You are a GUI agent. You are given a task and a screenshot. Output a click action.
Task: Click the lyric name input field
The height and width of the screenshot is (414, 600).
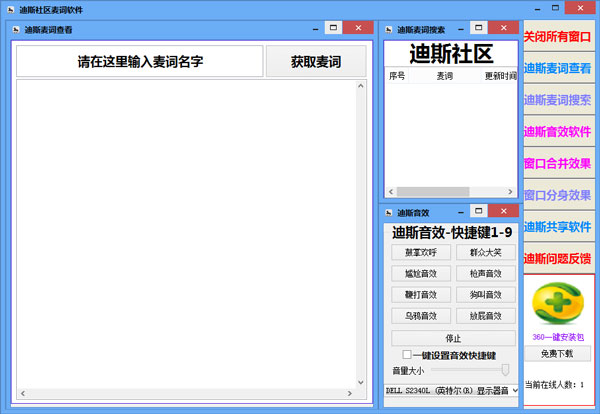[140, 61]
